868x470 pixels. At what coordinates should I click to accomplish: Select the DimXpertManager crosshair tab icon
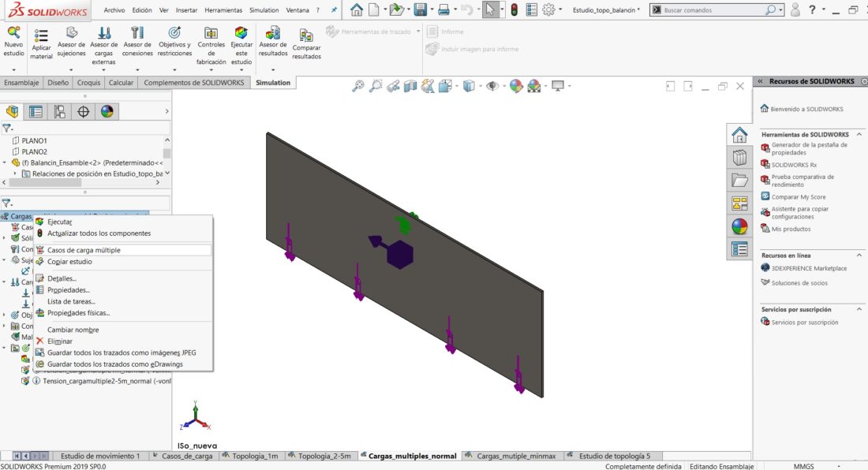coord(83,112)
